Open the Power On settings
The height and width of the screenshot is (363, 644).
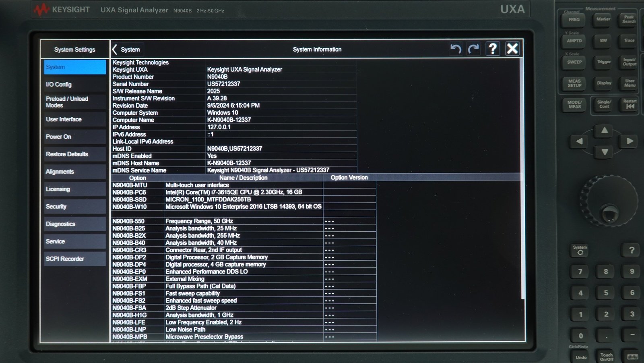click(x=75, y=137)
